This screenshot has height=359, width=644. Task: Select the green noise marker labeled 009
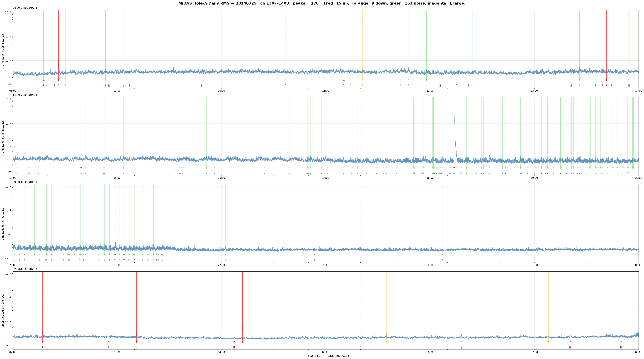click(202, 80)
